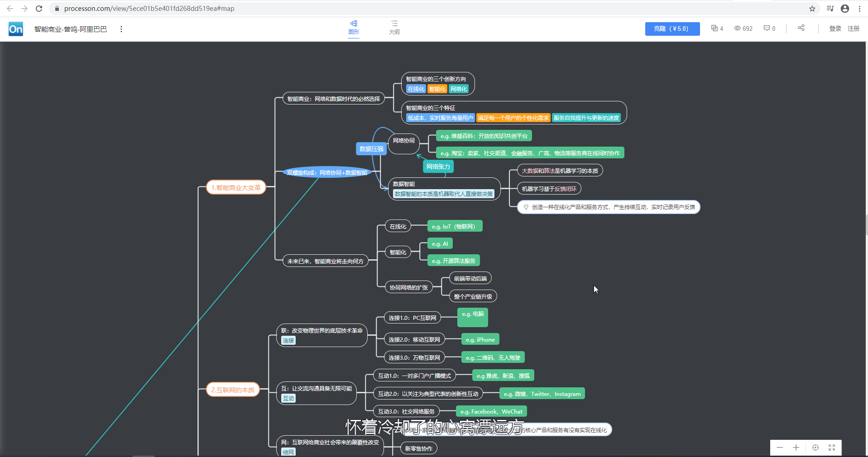Refresh the page with the reload icon
The image size is (868, 457).
[x=39, y=8]
